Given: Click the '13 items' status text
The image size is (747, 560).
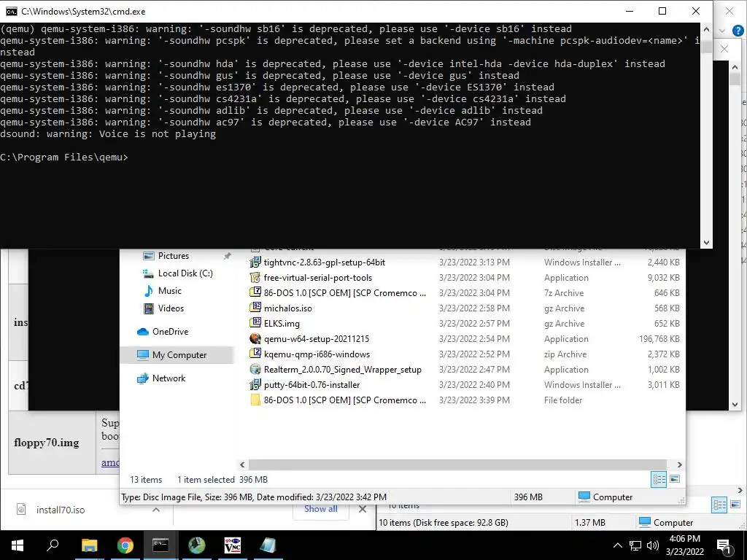Looking at the screenshot, I should point(146,480).
